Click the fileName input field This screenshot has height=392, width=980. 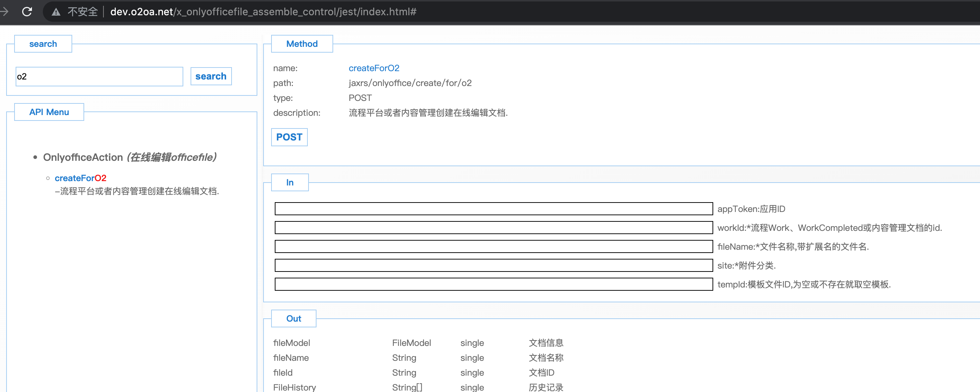point(493,246)
